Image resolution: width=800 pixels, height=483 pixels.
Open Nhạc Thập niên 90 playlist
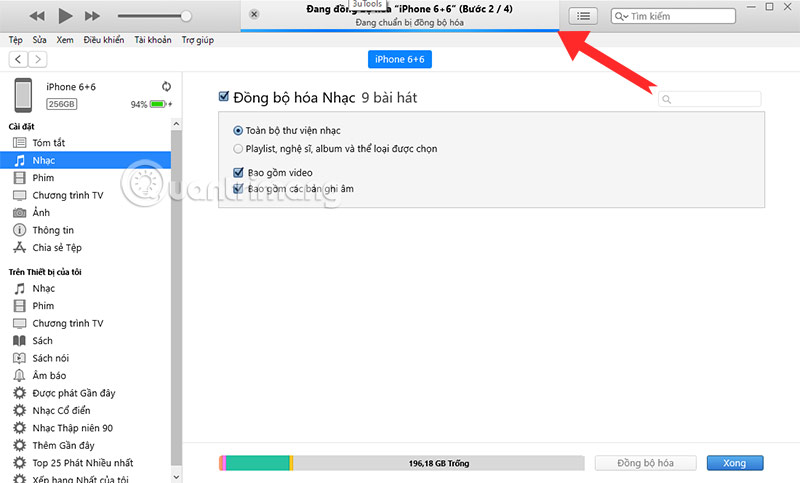click(86, 428)
